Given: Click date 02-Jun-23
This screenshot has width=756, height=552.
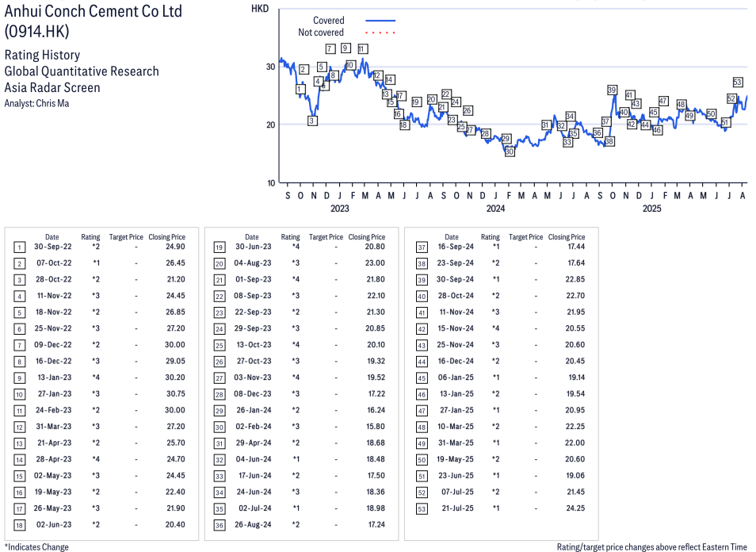Looking at the screenshot, I should click(54, 524).
